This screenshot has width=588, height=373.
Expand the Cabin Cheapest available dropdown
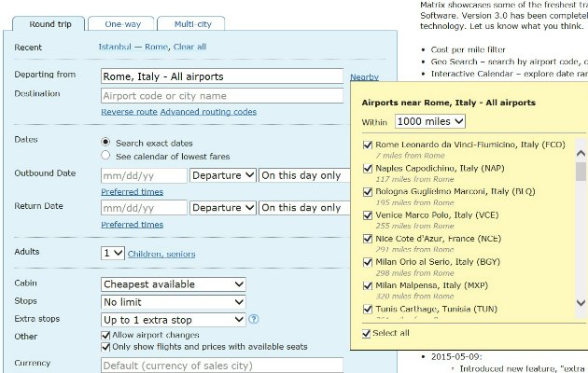(173, 284)
